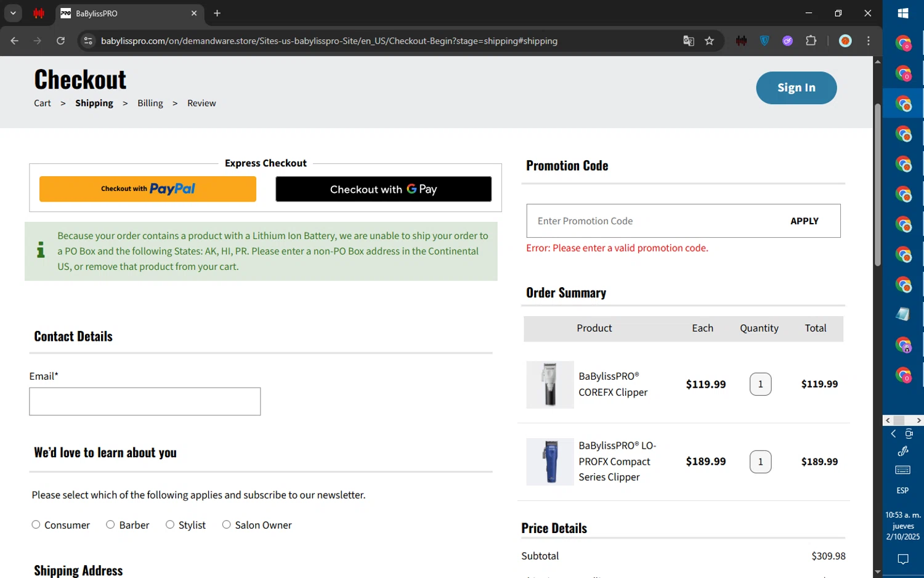Screen dimensions: 924x578
Task: Click the page vertical scrollbar thumb
Action: tap(877, 185)
